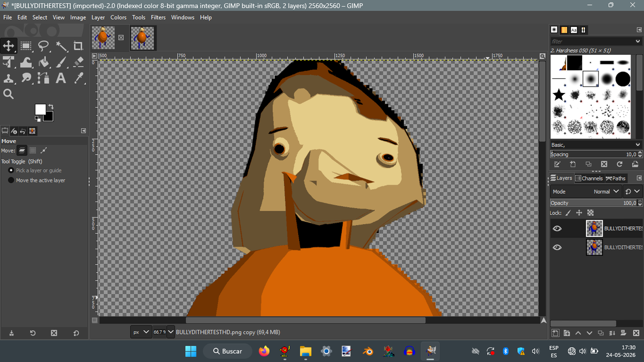Screen dimensions: 644x362
Task: Create a new layer button
Action: pos(555,333)
